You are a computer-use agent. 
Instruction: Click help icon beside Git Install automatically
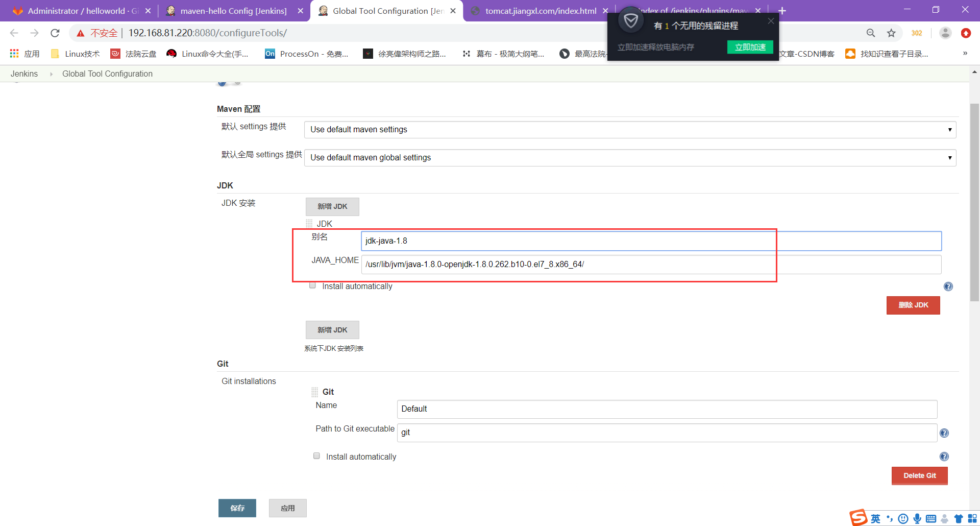(x=944, y=457)
